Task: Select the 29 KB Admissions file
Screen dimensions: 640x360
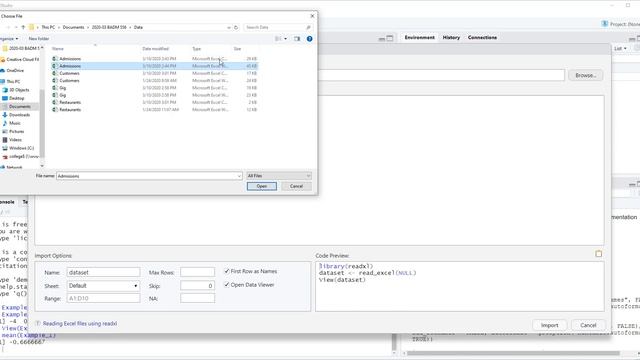Action: [x=154, y=59]
